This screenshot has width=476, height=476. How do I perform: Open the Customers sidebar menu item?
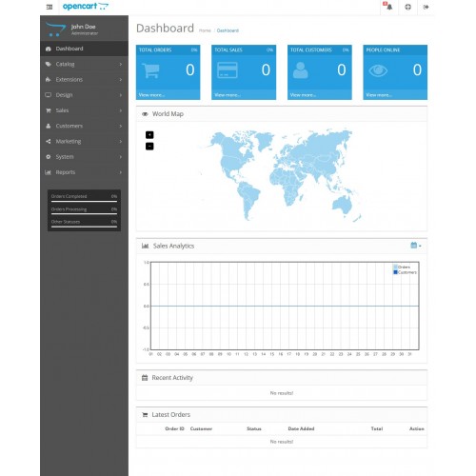[x=84, y=126]
